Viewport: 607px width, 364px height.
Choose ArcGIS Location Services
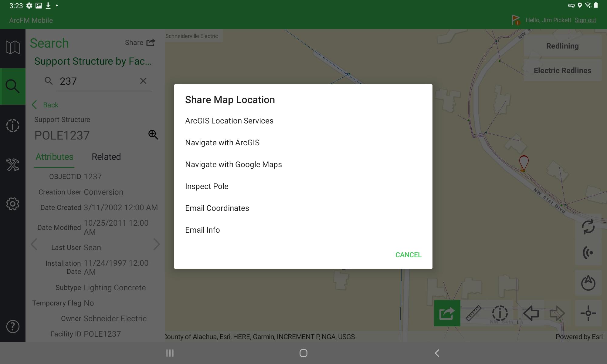tap(303, 121)
